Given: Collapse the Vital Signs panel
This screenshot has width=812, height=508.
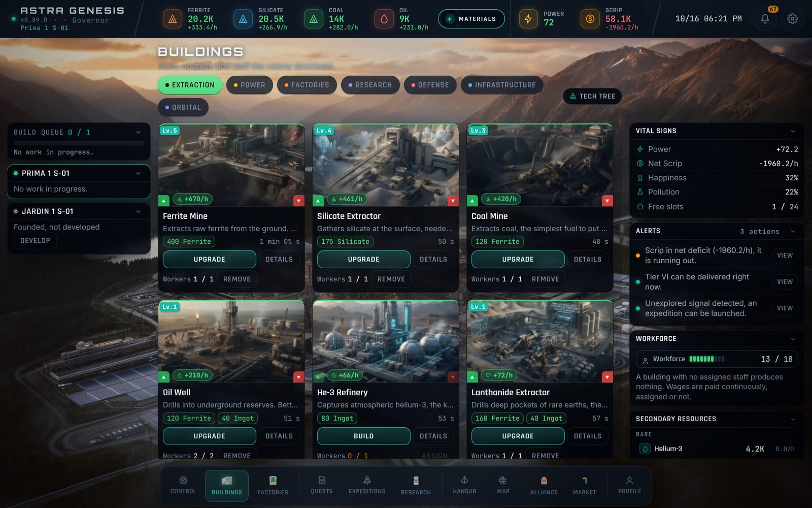Looking at the screenshot, I should [793, 131].
